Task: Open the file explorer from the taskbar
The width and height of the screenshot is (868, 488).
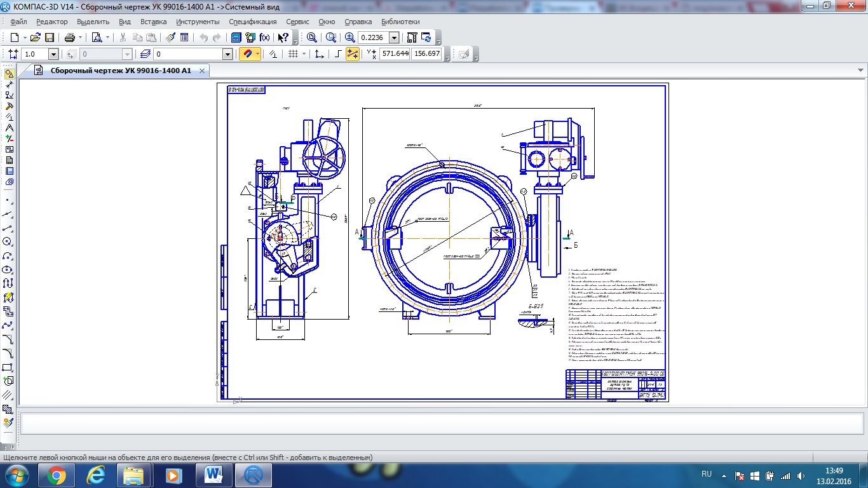Action: click(135, 475)
